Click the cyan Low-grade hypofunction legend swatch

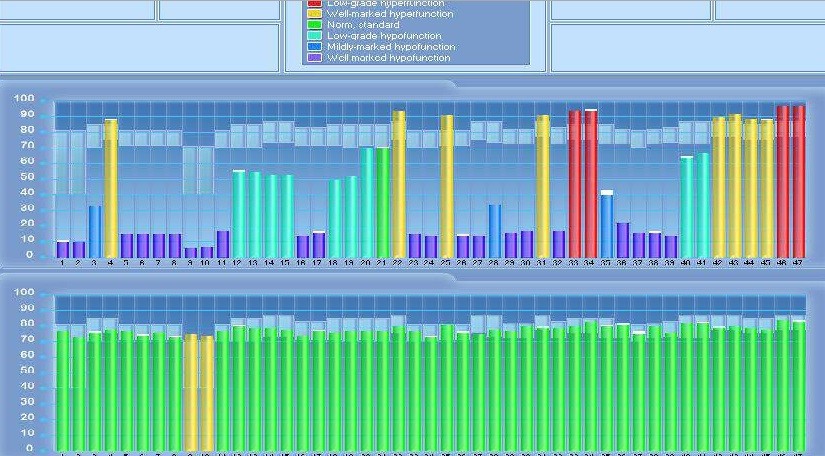click(313, 36)
